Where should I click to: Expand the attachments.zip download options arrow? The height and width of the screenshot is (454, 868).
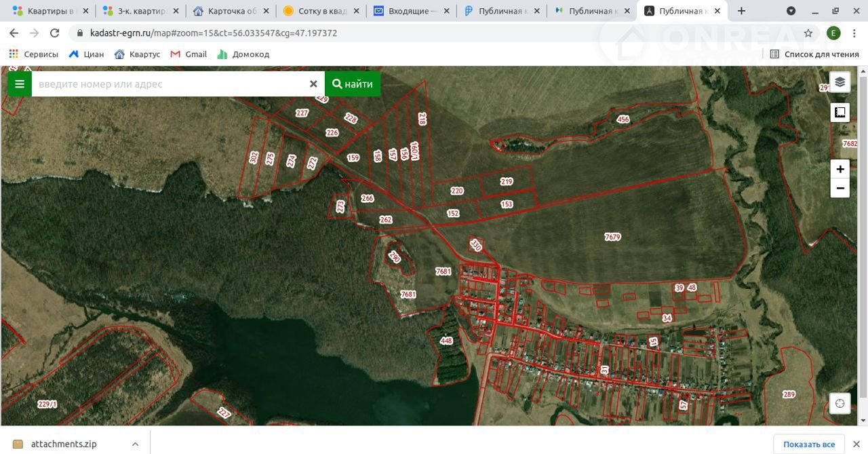click(x=135, y=444)
